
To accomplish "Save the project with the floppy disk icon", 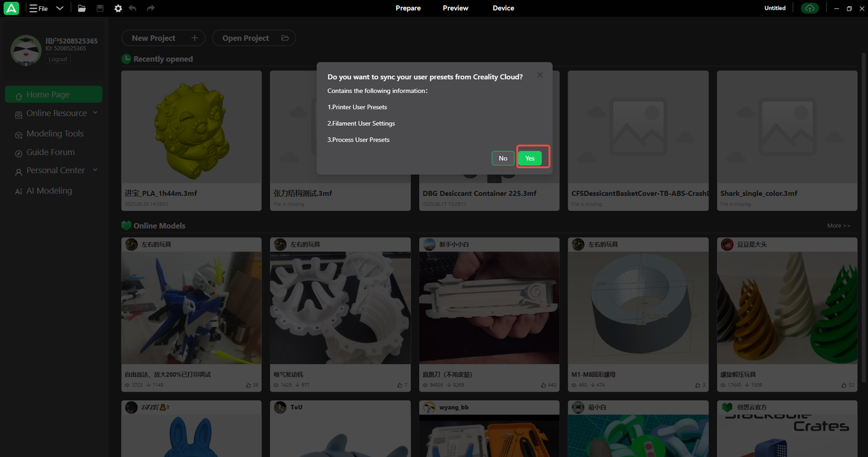I will [100, 8].
